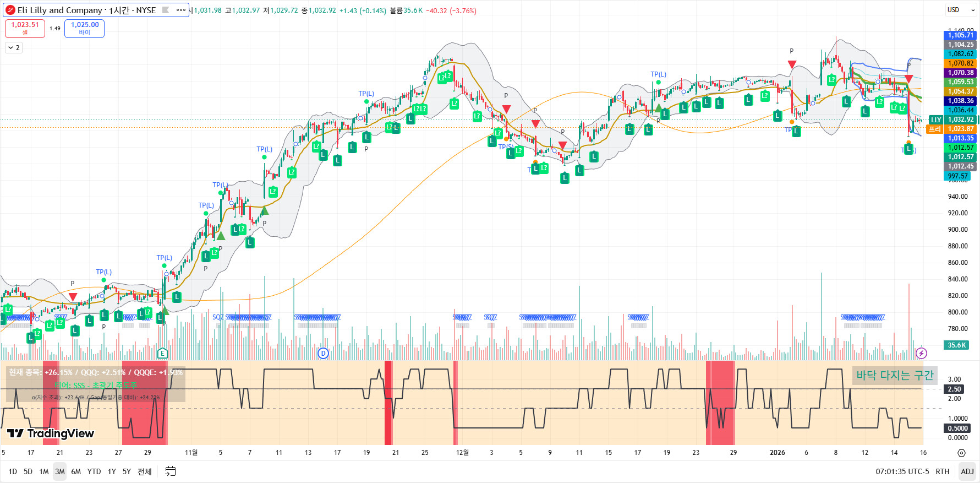Click the 35.6K volume label
Screen dimensions: 980x483
point(957,345)
